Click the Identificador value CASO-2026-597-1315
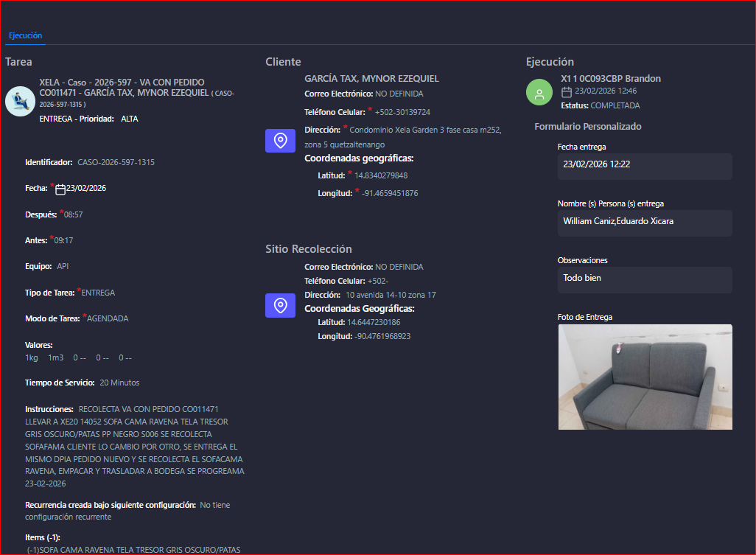 tap(116, 162)
